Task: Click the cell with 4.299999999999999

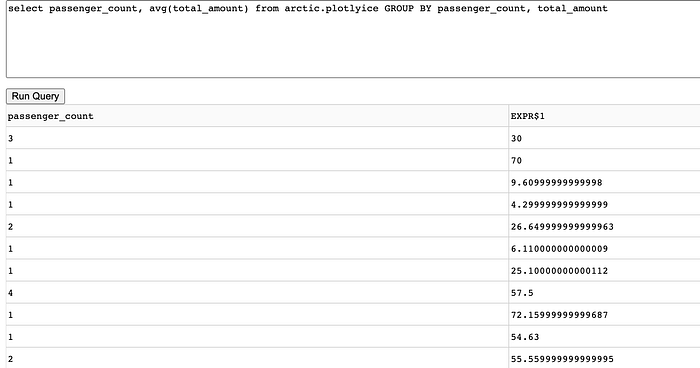Action: tap(604, 204)
